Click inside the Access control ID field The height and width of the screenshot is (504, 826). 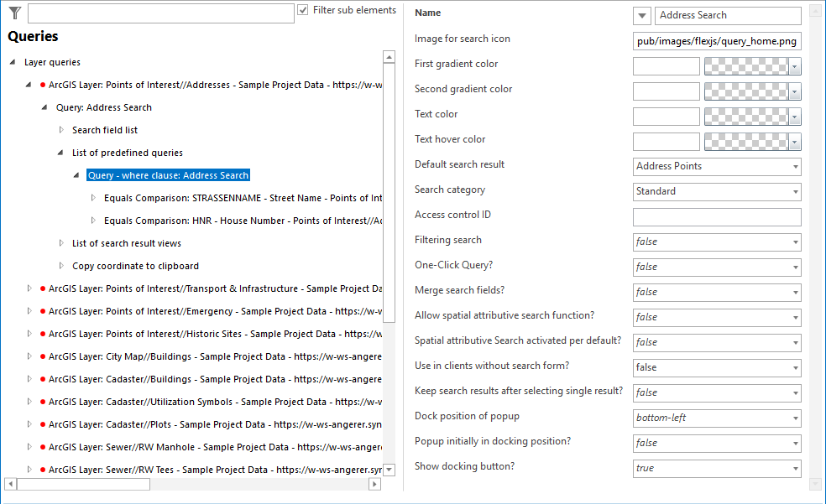click(717, 216)
